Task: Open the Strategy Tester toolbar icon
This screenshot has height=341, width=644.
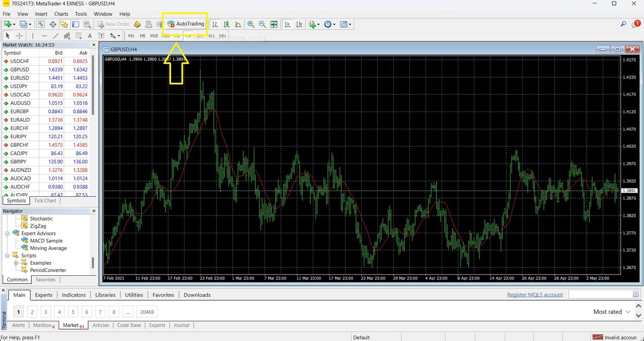Action: click(x=87, y=24)
